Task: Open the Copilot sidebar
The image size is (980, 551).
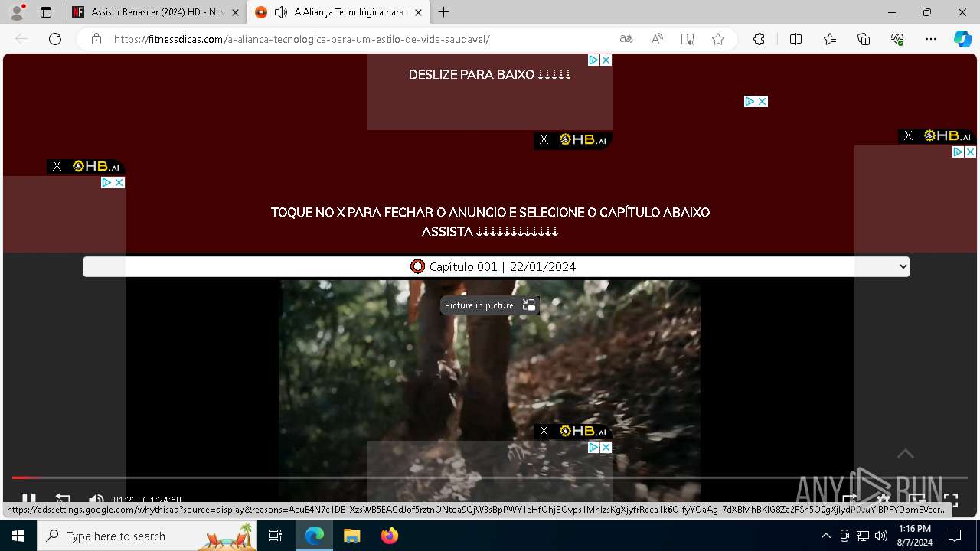Action: (x=963, y=39)
